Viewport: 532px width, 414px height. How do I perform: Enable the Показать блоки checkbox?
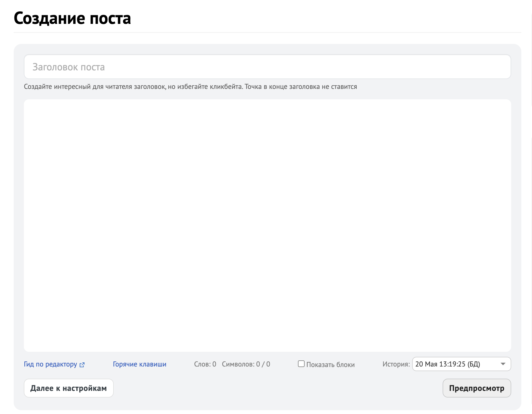301,364
